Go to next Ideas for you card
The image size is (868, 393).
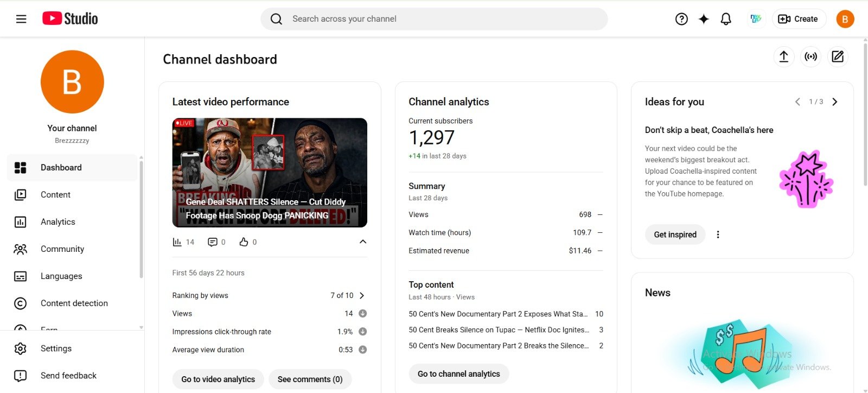(x=835, y=102)
